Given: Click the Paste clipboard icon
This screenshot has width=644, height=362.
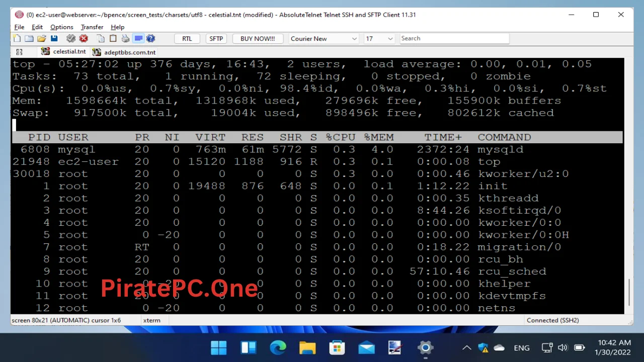Looking at the screenshot, I should coord(113,39).
